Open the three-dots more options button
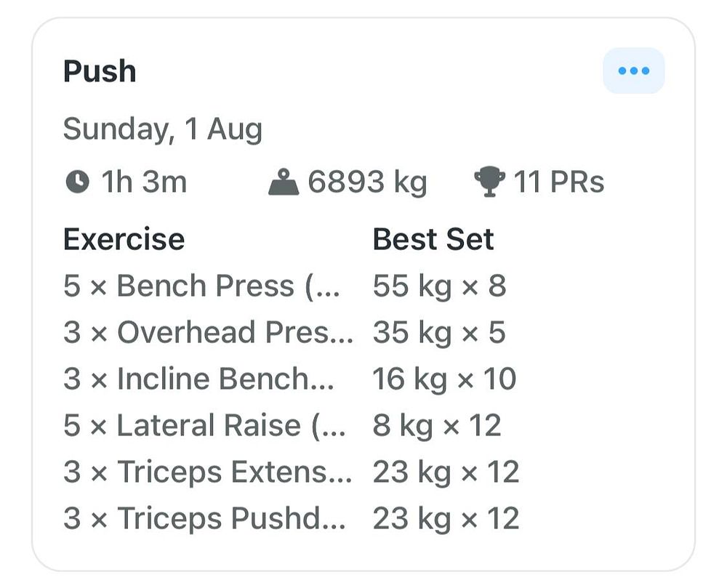The height and width of the screenshot is (588, 727). pyautogui.click(x=633, y=71)
